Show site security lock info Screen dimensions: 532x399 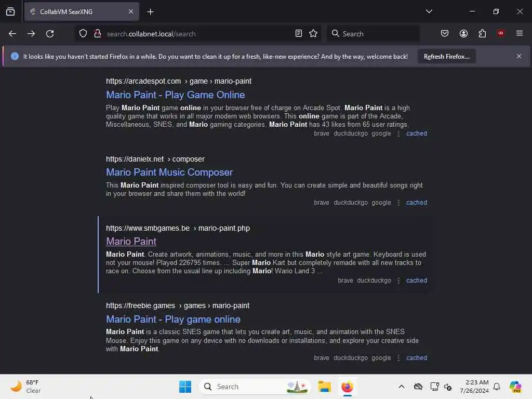coord(98,34)
